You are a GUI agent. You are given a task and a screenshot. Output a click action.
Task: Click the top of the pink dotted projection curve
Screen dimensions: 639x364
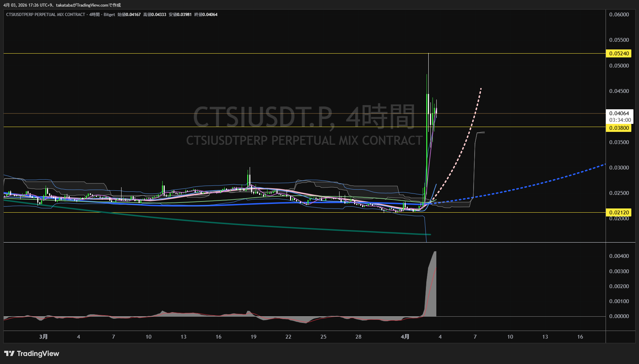coord(481,89)
